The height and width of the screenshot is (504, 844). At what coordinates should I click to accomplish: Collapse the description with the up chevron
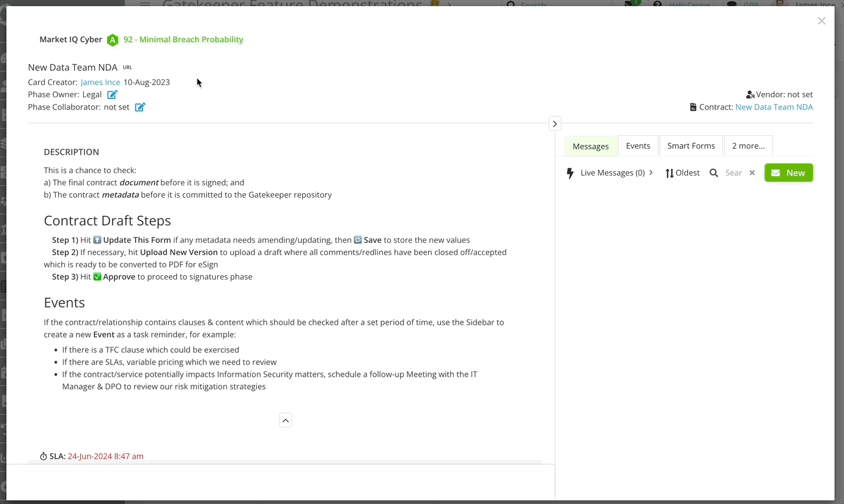pyautogui.click(x=285, y=420)
